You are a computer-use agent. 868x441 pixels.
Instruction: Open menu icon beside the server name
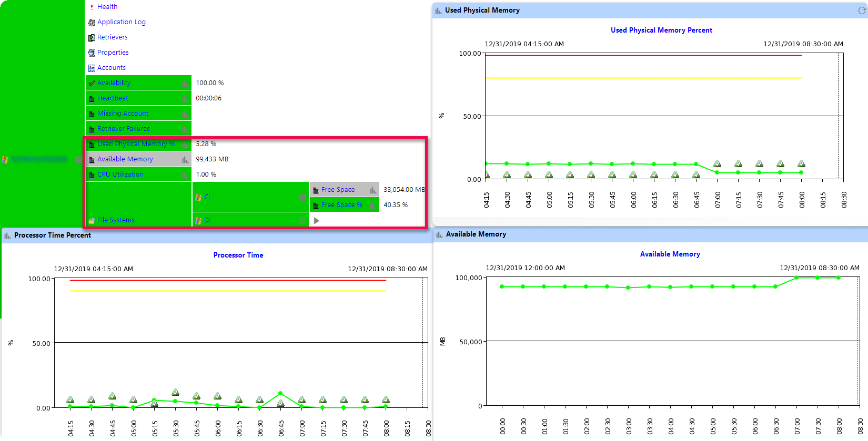coord(78,159)
